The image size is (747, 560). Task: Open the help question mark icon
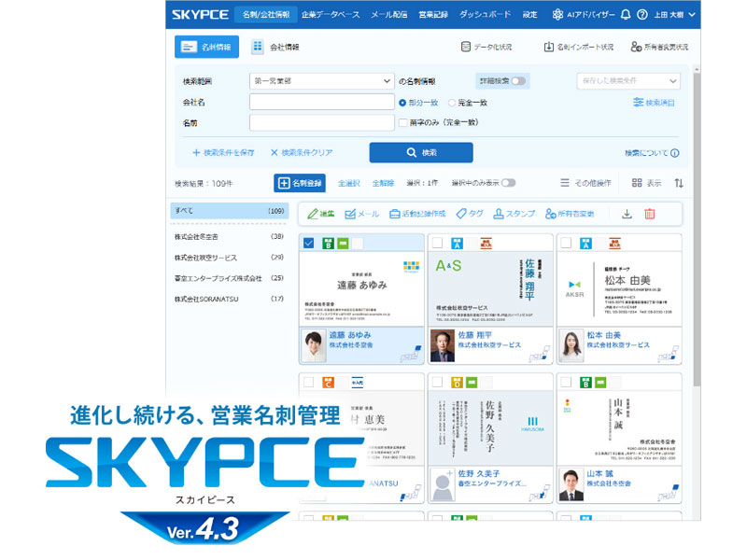(642, 14)
